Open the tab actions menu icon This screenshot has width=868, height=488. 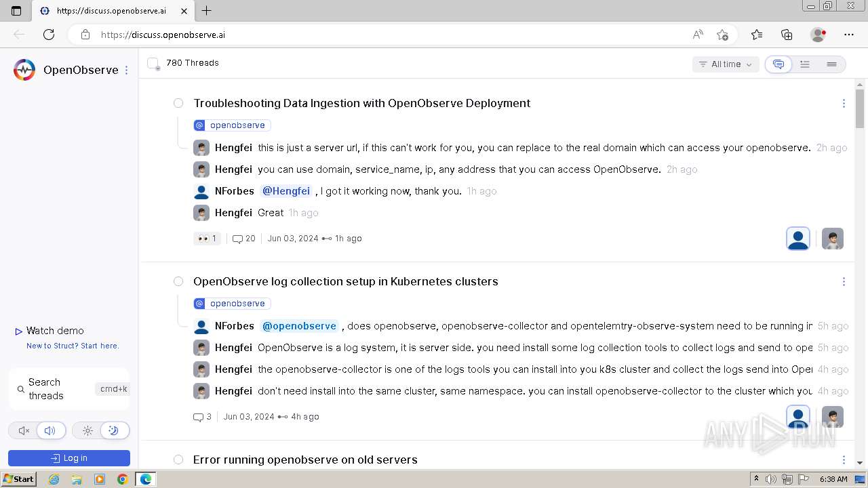pos(16,11)
